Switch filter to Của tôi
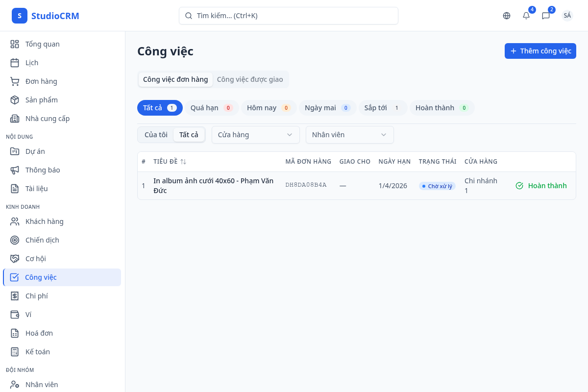 pos(156,135)
